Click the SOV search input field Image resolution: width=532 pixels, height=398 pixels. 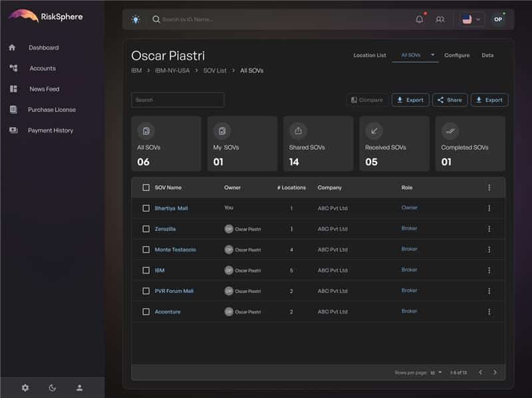coord(178,100)
